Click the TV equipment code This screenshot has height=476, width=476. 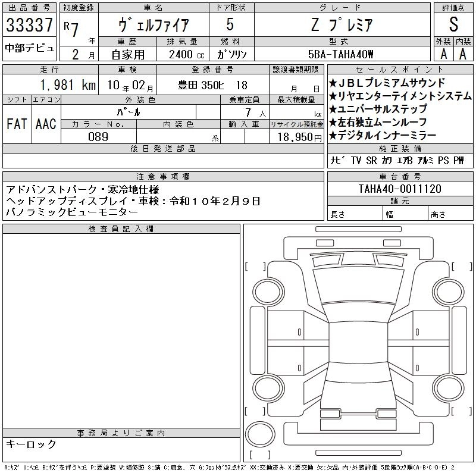pyautogui.click(x=356, y=160)
